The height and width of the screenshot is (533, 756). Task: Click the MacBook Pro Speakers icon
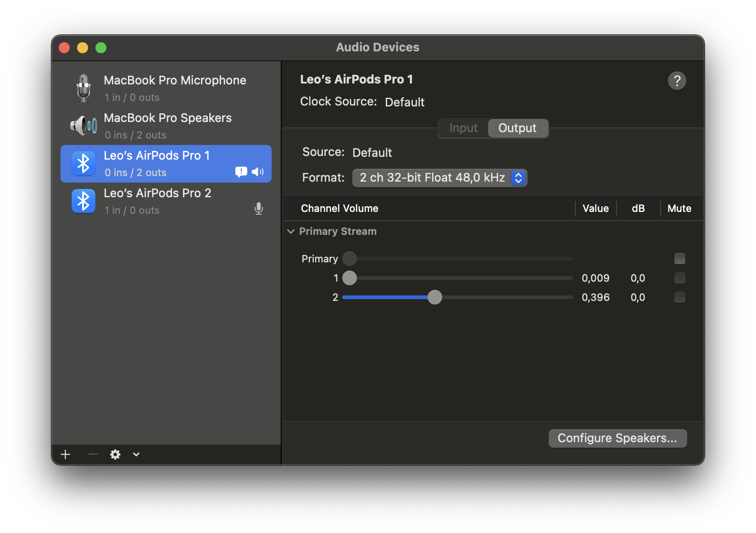coord(83,126)
